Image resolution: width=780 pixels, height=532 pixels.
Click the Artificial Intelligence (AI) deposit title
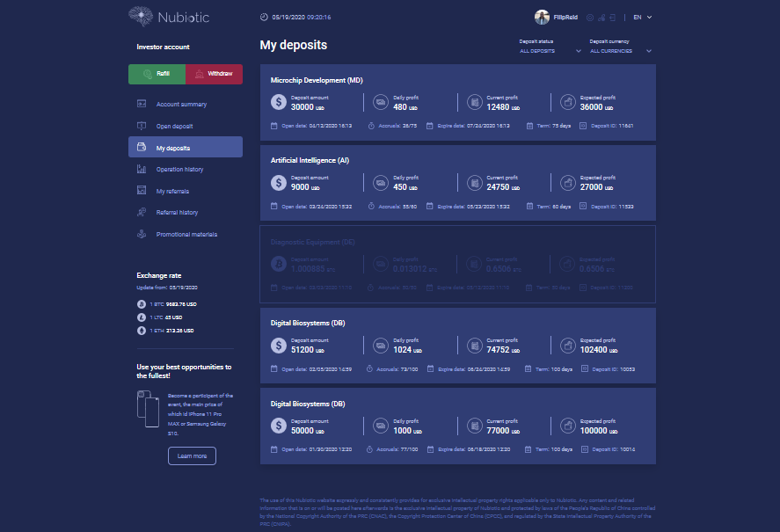310,160
